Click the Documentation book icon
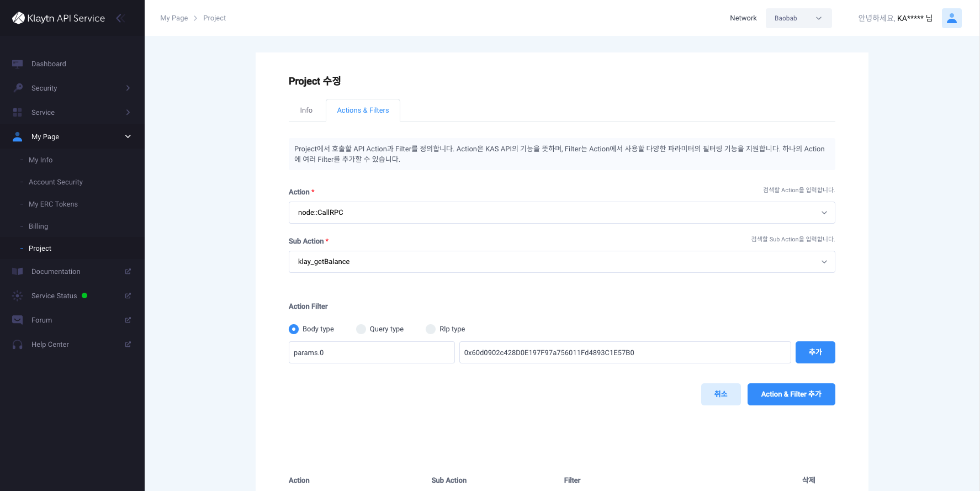 (x=18, y=272)
